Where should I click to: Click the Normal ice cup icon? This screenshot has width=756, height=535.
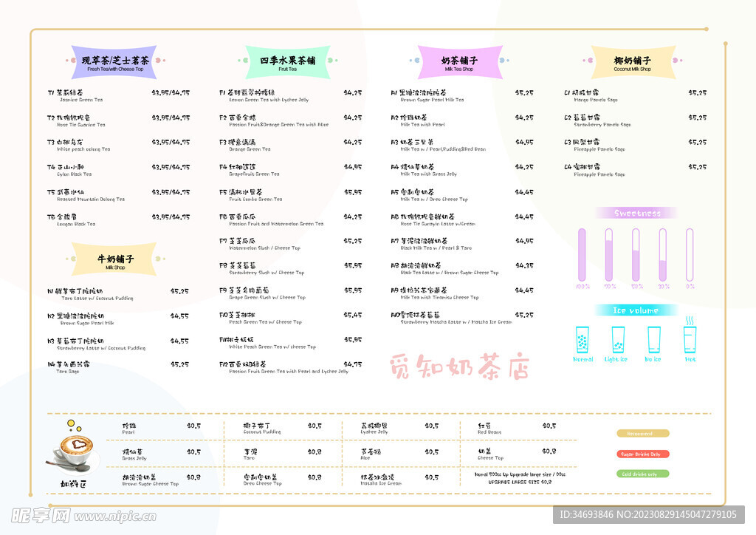pyautogui.click(x=582, y=340)
